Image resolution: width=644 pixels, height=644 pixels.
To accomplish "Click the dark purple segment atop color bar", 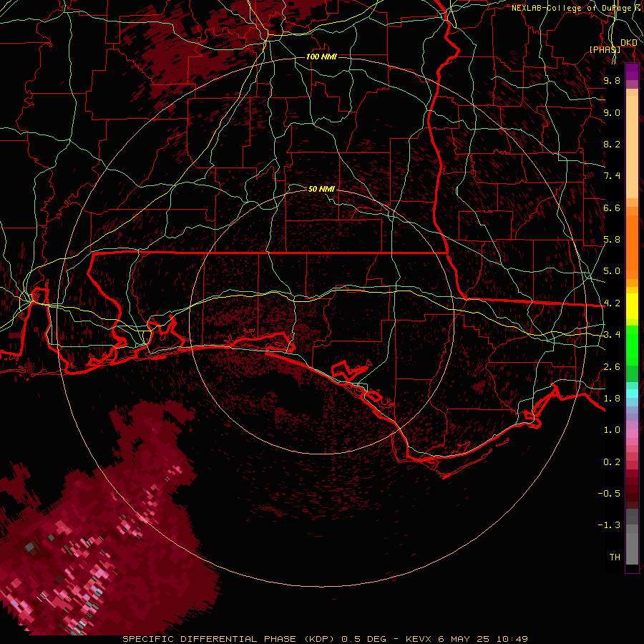I will click(632, 72).
